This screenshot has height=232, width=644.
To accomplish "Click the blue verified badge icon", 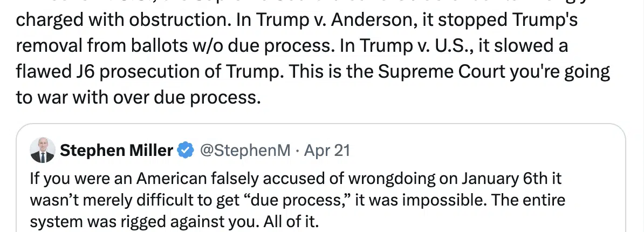I will (x=185, y=151).
